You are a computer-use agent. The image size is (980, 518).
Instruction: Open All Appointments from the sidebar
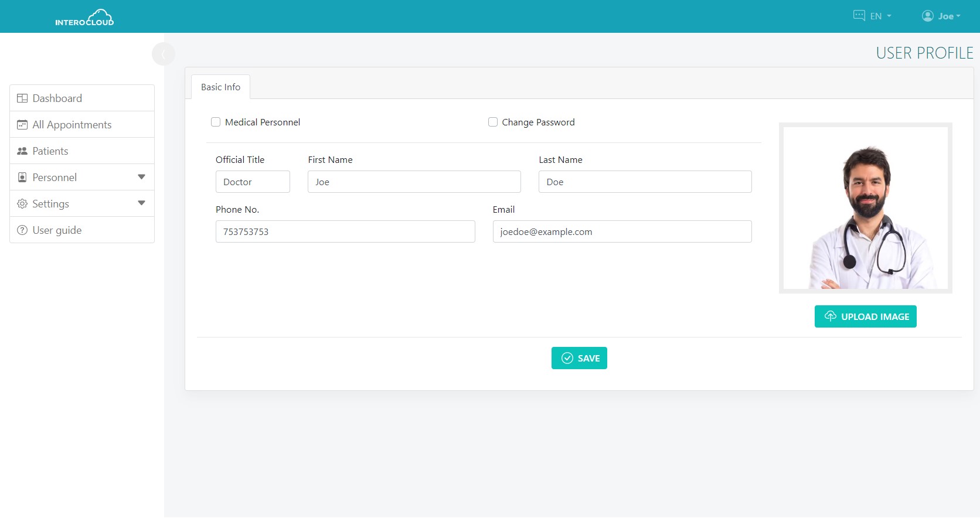(x=72, y=125)
